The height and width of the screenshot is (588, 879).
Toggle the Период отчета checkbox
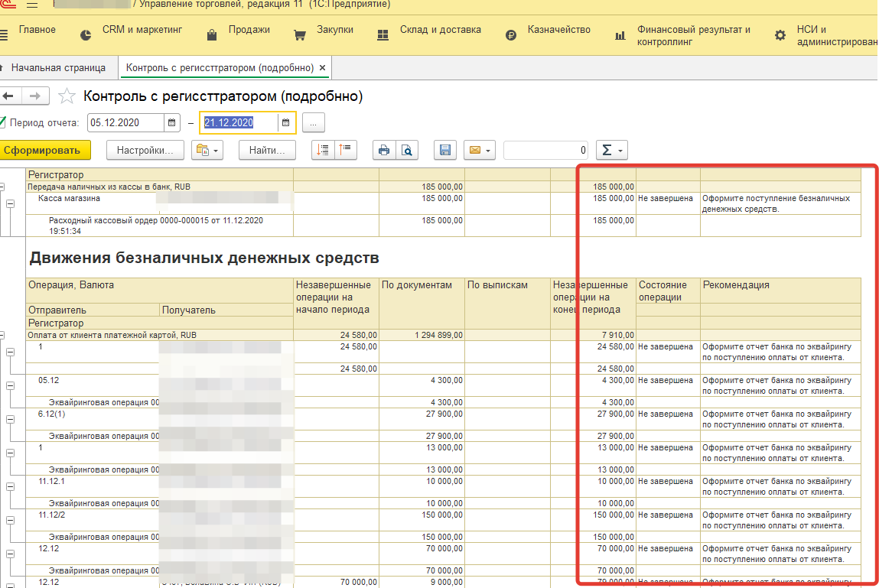point(2,122)
